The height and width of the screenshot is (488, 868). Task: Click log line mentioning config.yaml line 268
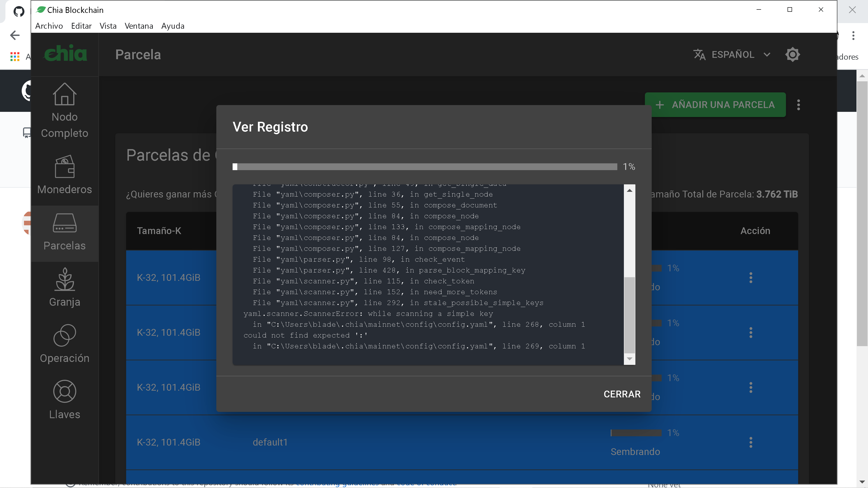(x=419, y=325)
